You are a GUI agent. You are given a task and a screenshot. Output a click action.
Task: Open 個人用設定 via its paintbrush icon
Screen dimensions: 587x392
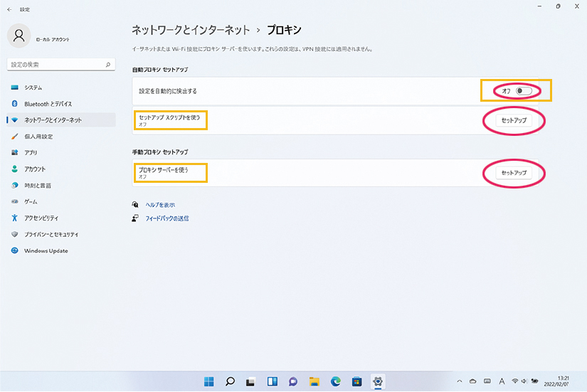coord(15,137)
